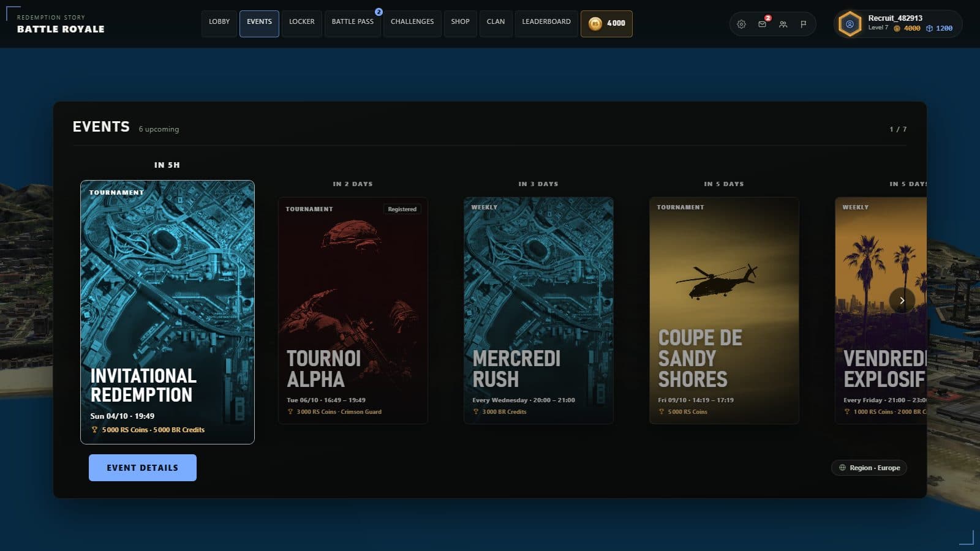Switch to the Challenges tab

pos(412,23)
